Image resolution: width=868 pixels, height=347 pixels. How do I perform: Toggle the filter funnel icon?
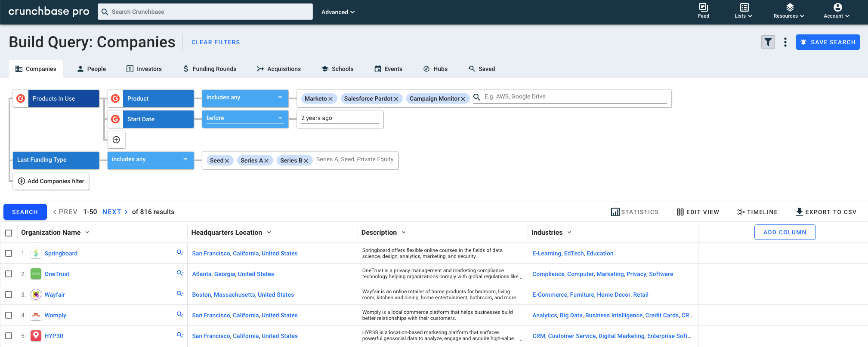[x=768, y=42]
